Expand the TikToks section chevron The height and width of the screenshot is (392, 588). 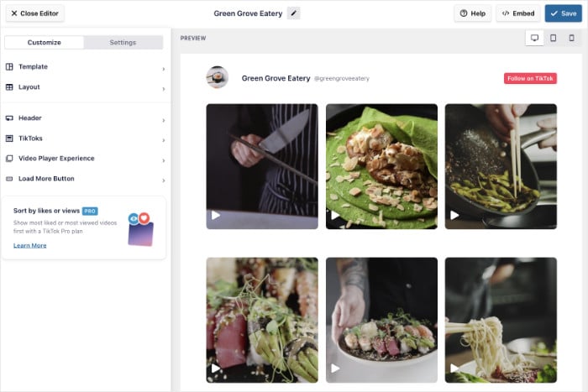[x=164, y=140]
